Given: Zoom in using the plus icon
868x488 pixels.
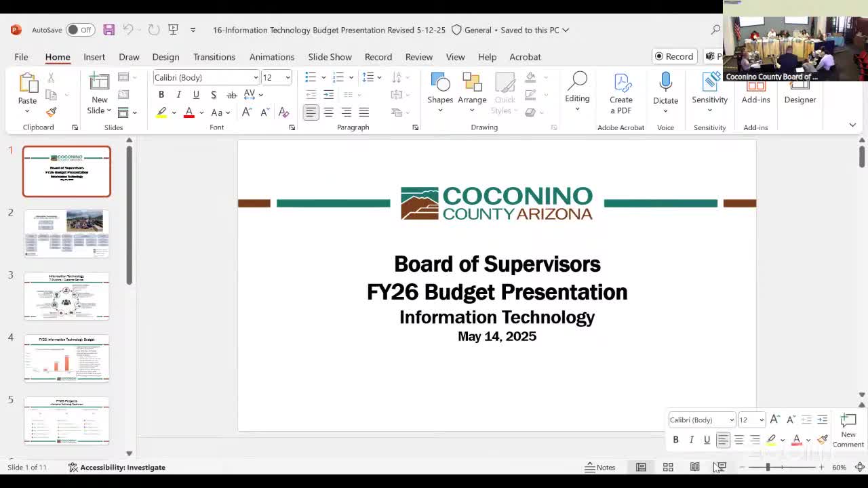Looking at the screenshot, I should click(821, 467).
